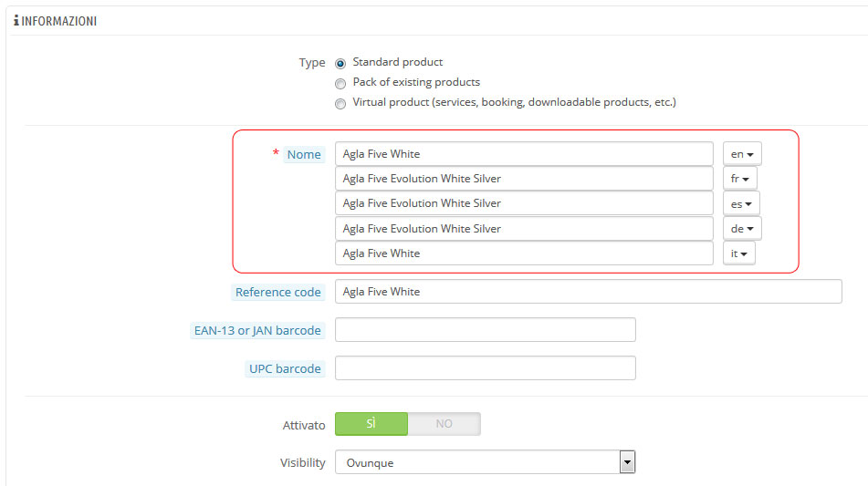The width and height of the screenshot is (868, 486).
Task: Choose the Virtual product radio option
Action: 340,104
